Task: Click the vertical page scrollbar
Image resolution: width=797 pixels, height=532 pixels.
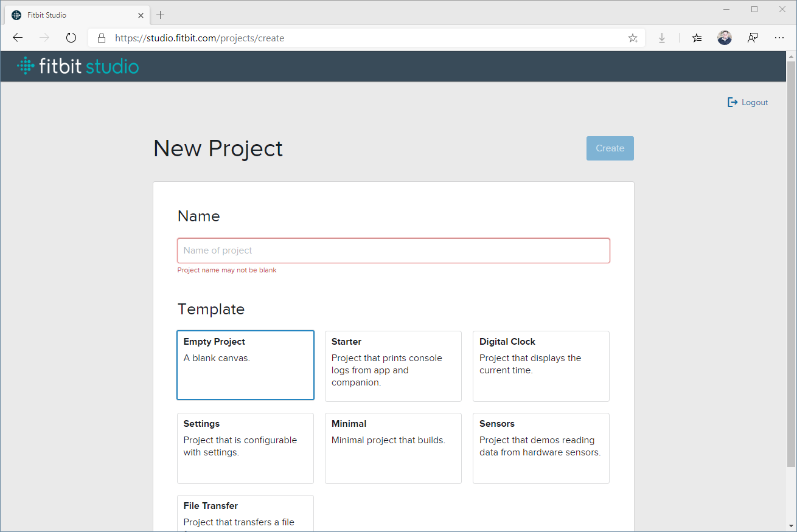Action: (791, 261)
